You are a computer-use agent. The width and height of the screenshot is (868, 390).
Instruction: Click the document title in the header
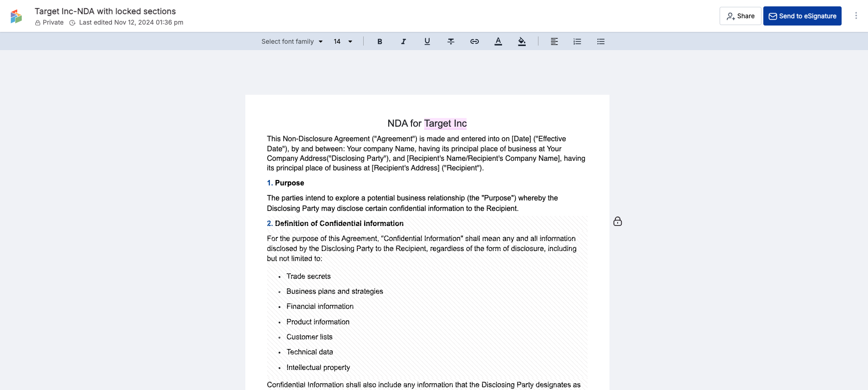[105, 11]
